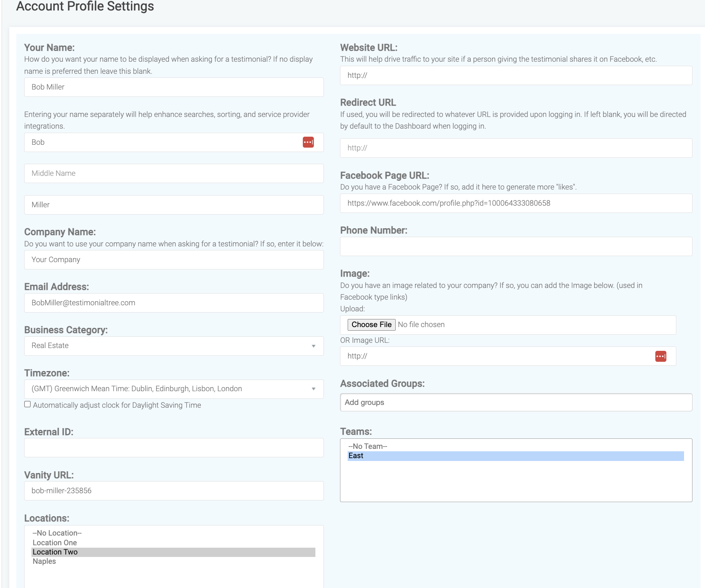The width and height of the screenshot is (705, 588).
Task: Edit the display name field containing Bob Miller
Action: (x=174, y=87)
